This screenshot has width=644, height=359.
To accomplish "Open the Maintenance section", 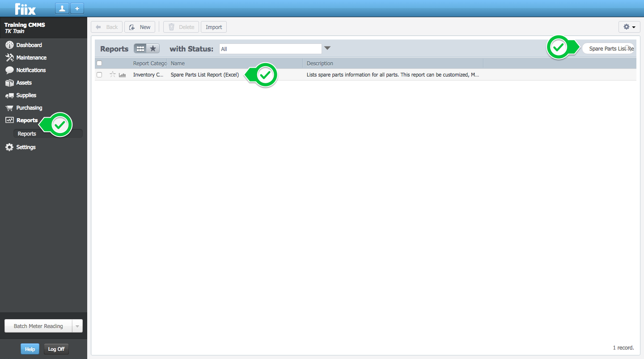I will coord(31,57).
